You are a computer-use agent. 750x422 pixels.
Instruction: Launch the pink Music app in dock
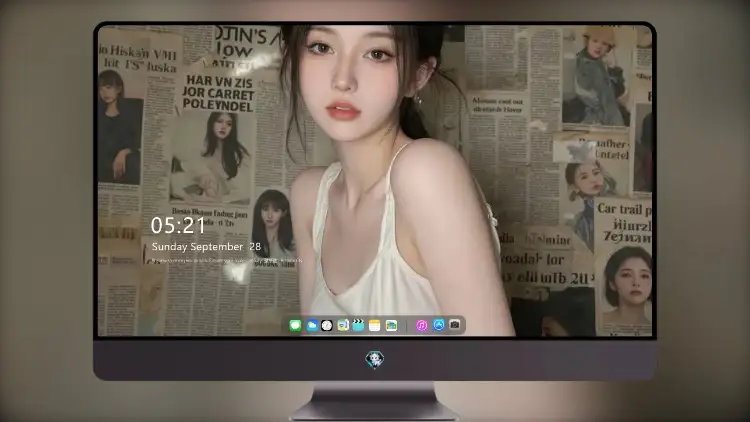(x=421, y=325)
